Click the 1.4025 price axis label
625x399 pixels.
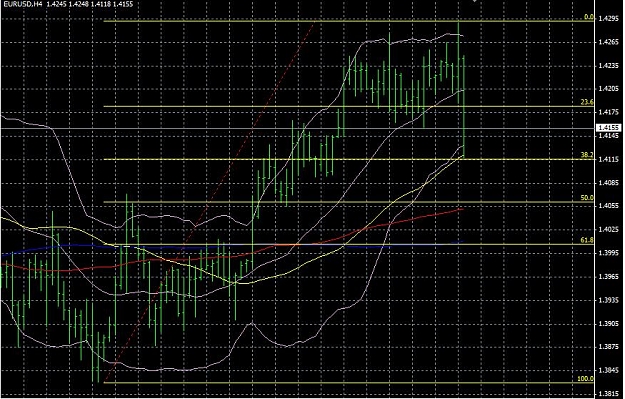609,230
